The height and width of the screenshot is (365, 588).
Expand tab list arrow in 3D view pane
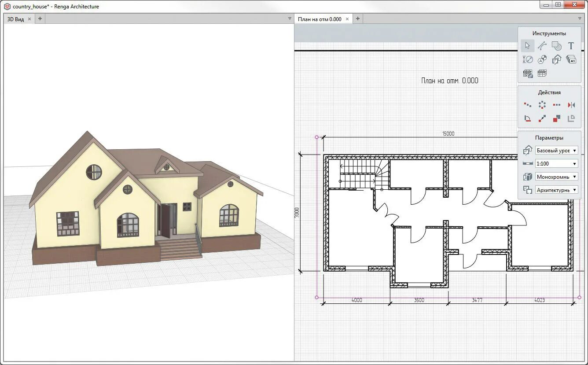coord(290,18)
